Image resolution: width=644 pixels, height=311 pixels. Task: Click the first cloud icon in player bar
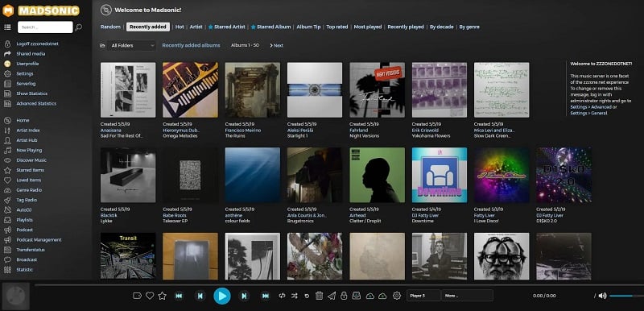[369, 296]
